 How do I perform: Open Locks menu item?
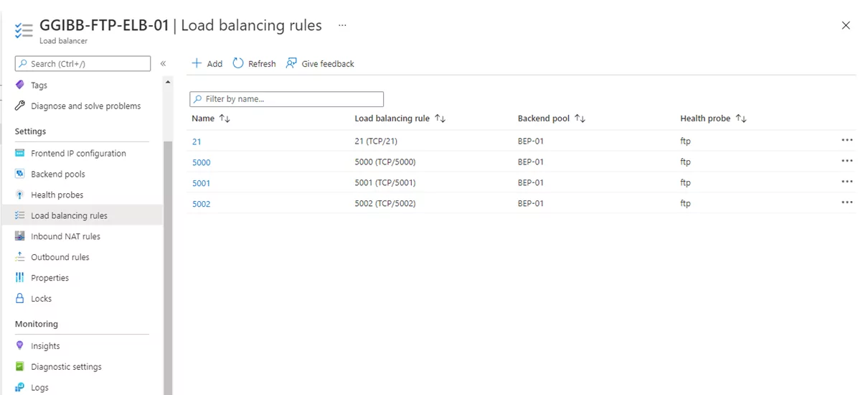click(41, 299)
